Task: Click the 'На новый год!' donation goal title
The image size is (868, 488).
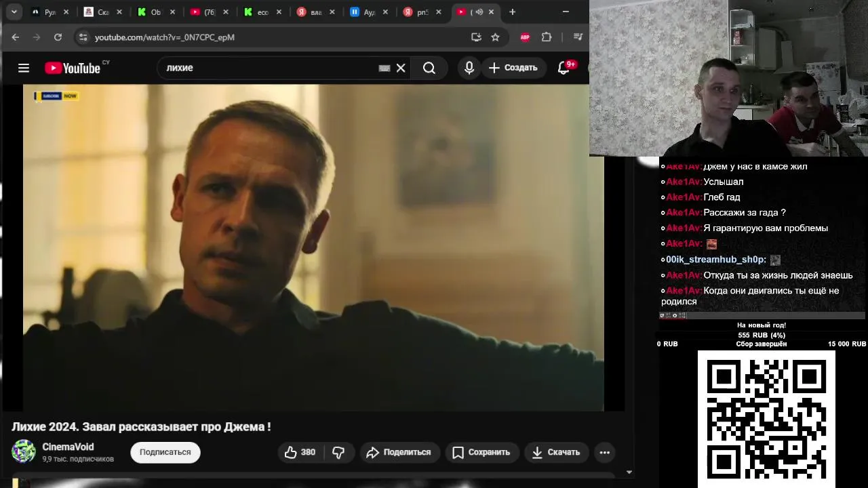Action: 762,325
